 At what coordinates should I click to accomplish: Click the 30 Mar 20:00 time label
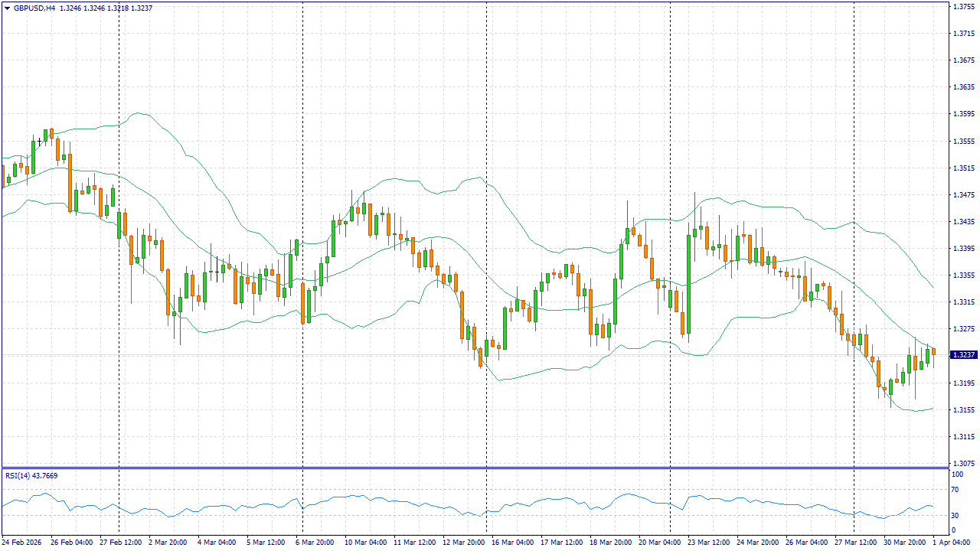[904, 542]
